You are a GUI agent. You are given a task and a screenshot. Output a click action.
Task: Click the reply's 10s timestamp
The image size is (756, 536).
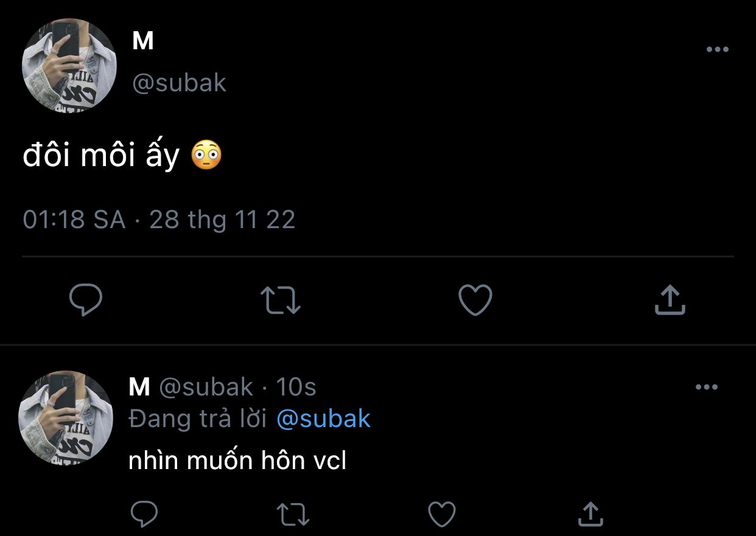[x=296, y=387]
